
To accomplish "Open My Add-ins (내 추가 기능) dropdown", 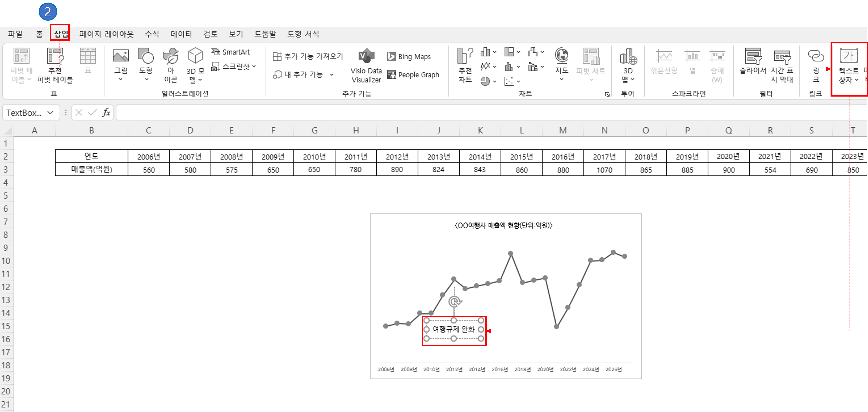I will 332,74.
